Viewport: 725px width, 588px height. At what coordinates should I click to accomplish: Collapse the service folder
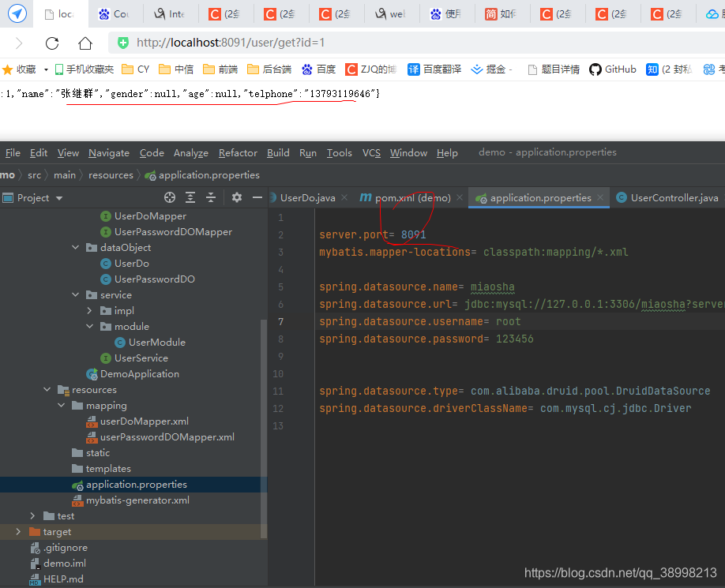(75, 294)
